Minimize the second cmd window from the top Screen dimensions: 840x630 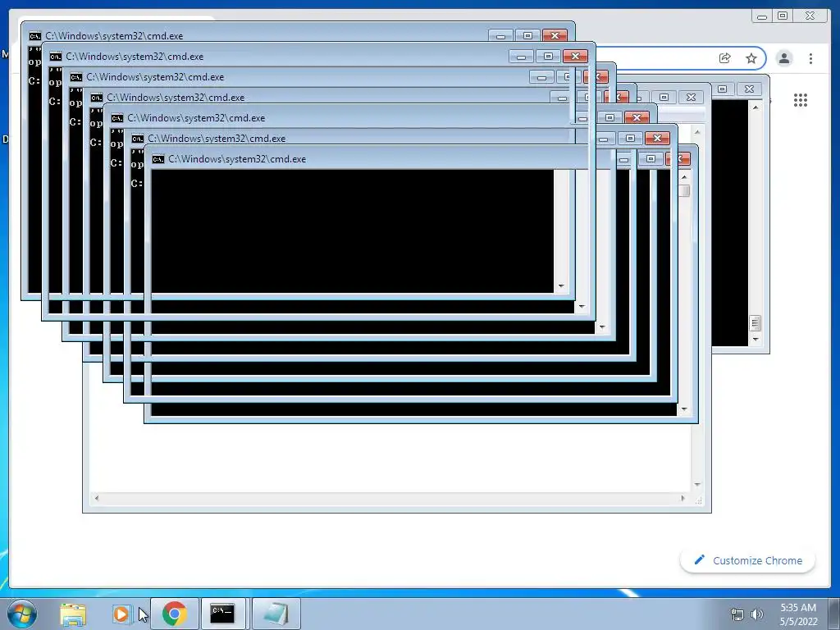[x=521, y=57]
